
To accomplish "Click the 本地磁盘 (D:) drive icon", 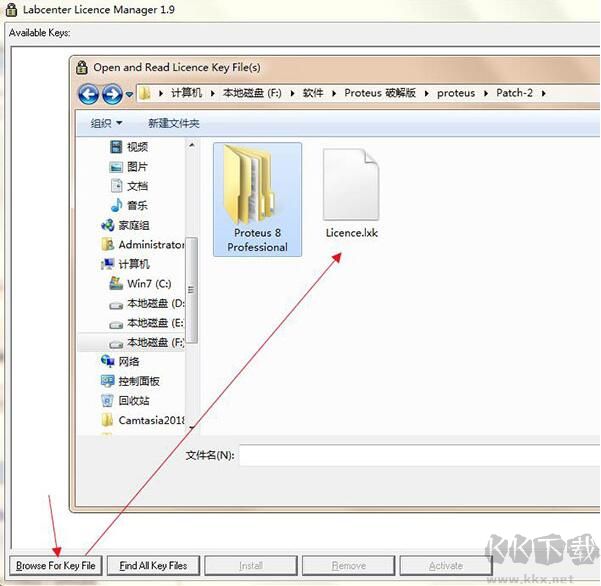I will (x=116, y=306).
